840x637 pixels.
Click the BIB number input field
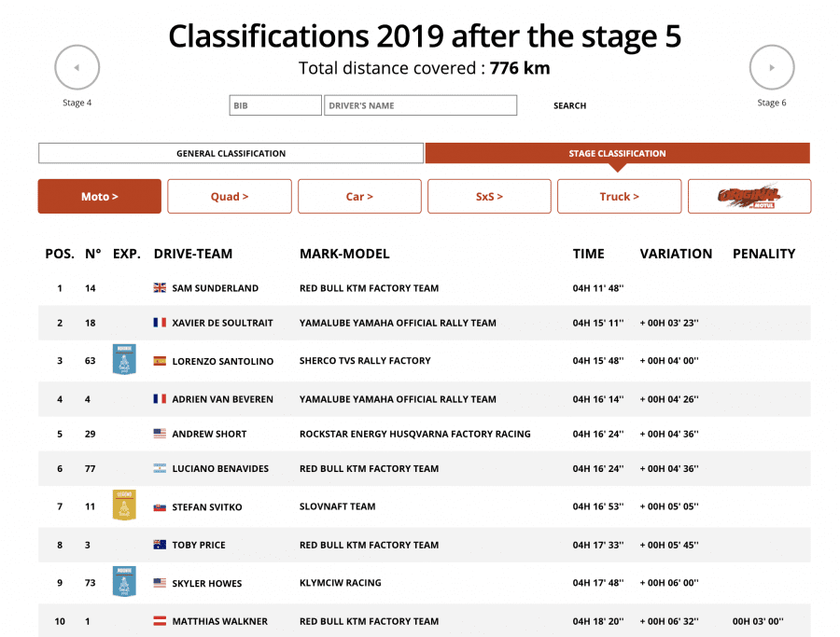click(274, 105)
